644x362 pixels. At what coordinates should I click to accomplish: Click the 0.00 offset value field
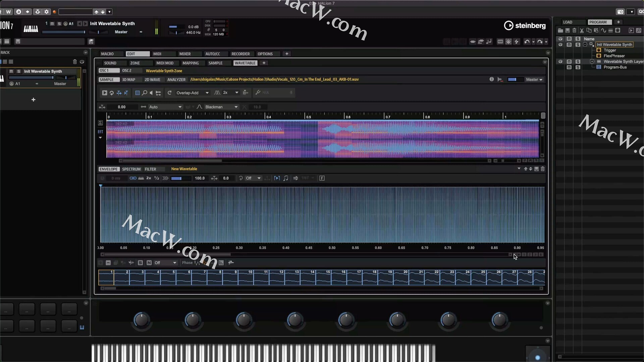tap(121, 107)
